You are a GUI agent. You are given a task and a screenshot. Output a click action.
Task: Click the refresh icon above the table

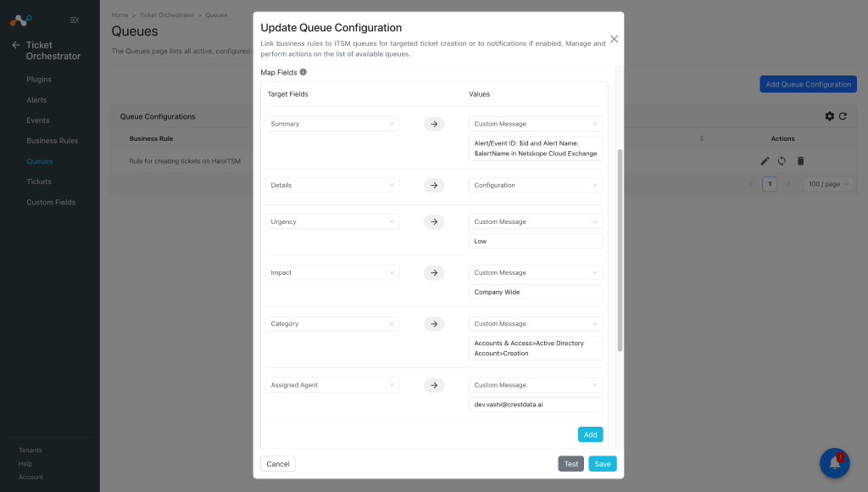(843, 116)
